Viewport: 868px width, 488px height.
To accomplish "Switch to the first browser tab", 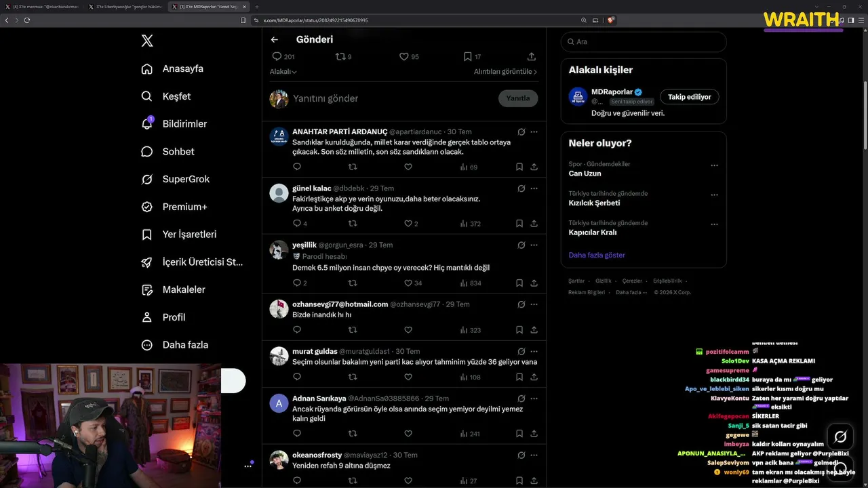I will click(x=42, y=7).
